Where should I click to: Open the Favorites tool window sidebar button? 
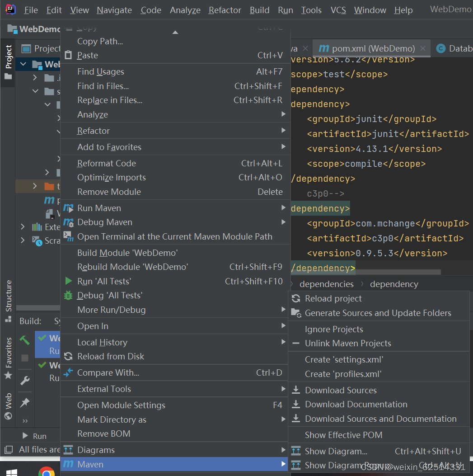point(8,358)
